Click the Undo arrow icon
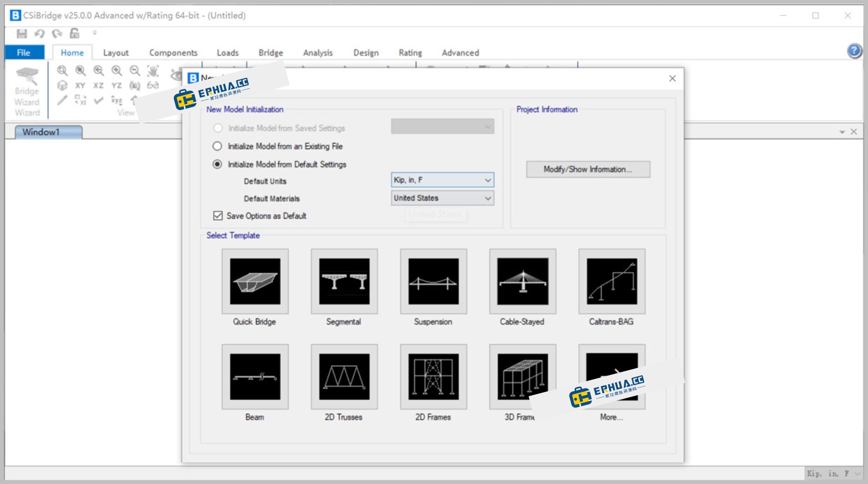This screenshot has width=868, height=484. (39, 33)
